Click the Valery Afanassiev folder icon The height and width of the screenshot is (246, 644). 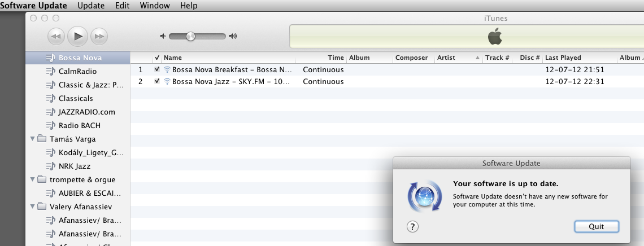tap(41, 207)
